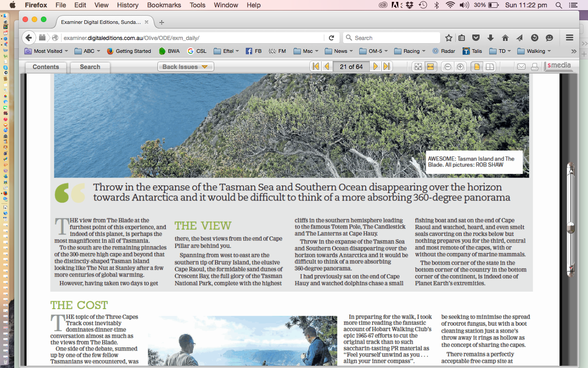Show bookmarks list icon

point(462,38)
